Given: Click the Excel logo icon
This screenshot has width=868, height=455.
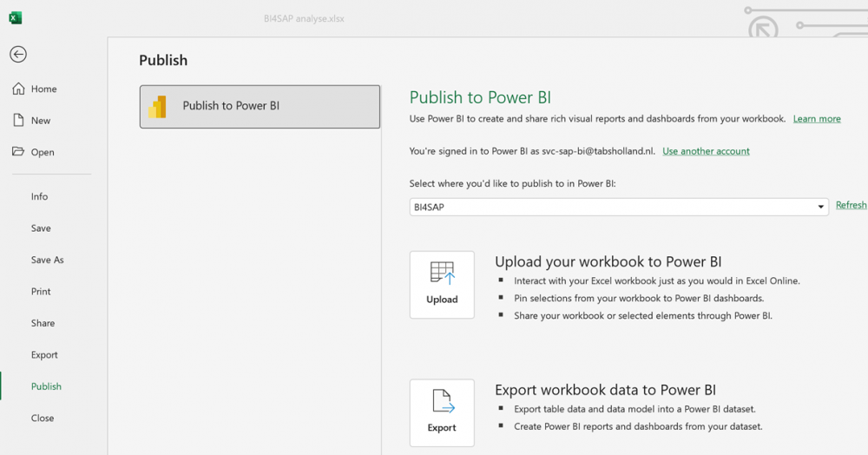Looking at the screenshot, I should coord(16,17).
